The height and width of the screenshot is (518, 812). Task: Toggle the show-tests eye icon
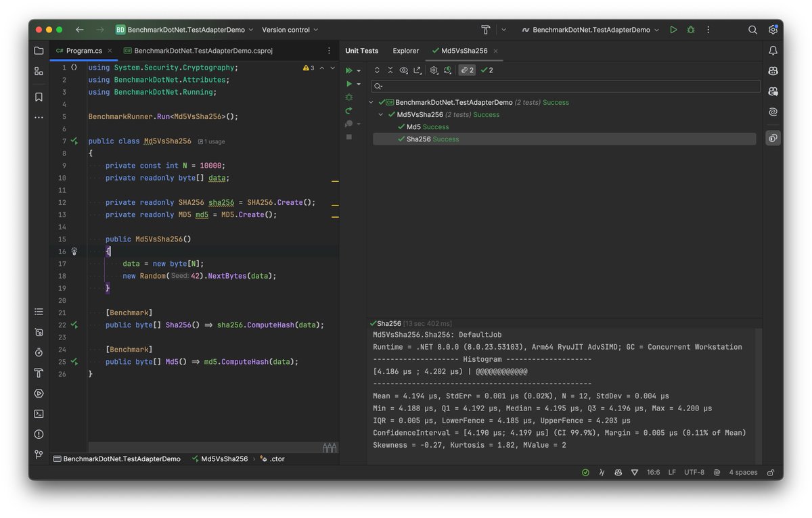(404, 70)
